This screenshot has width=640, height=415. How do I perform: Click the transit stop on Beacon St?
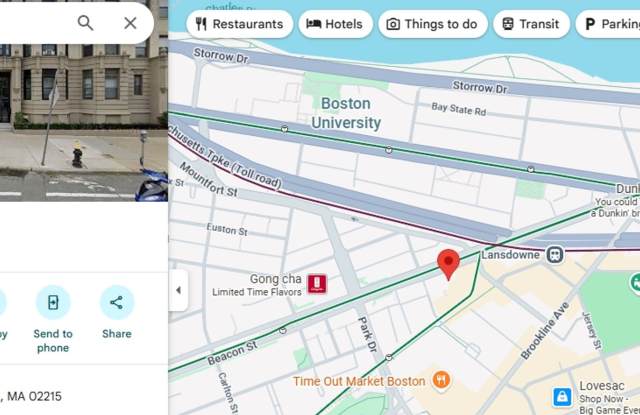coord(282,331)
